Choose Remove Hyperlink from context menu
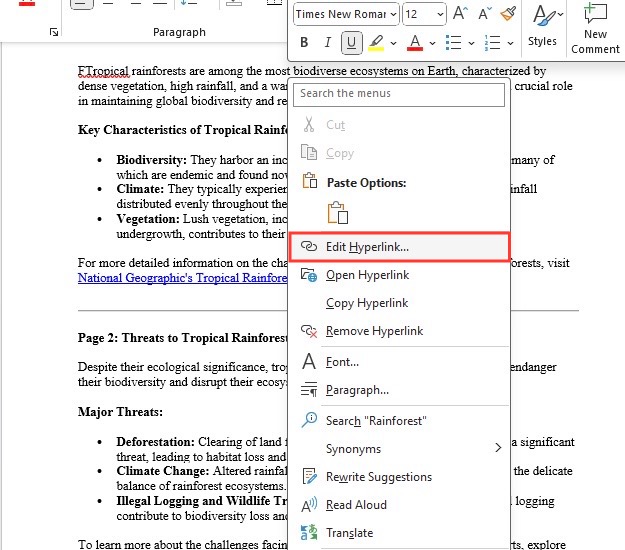The height and width of the screenshot is (550, 625). 399,330
